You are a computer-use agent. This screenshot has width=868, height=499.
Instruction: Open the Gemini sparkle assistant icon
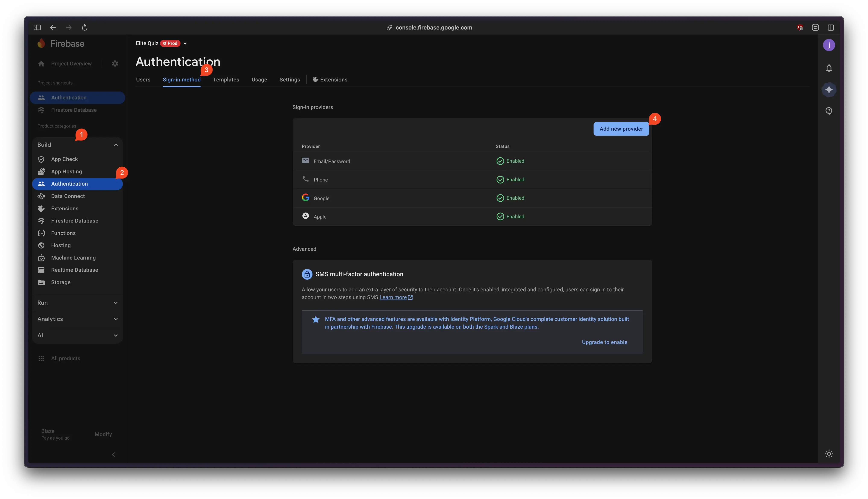(829, 90)
